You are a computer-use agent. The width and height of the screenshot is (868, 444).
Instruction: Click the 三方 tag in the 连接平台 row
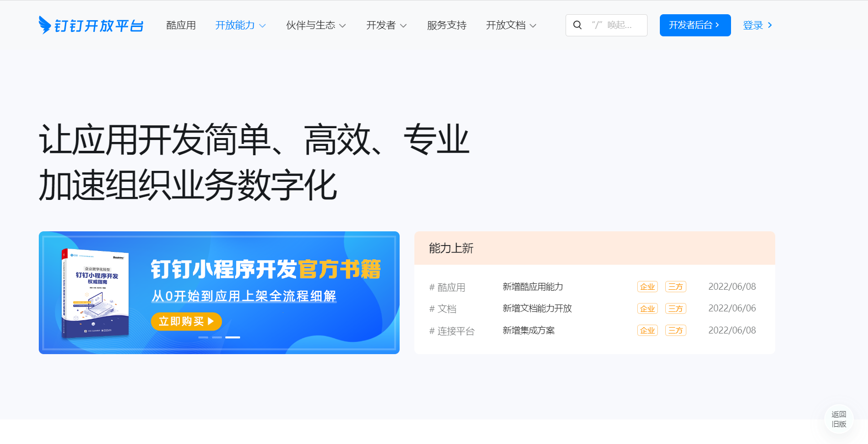pos(676,331)
